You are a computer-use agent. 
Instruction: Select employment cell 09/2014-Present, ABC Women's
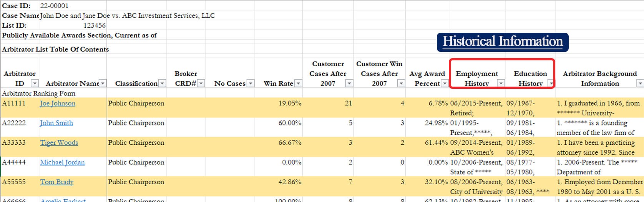tap(477, 147)
